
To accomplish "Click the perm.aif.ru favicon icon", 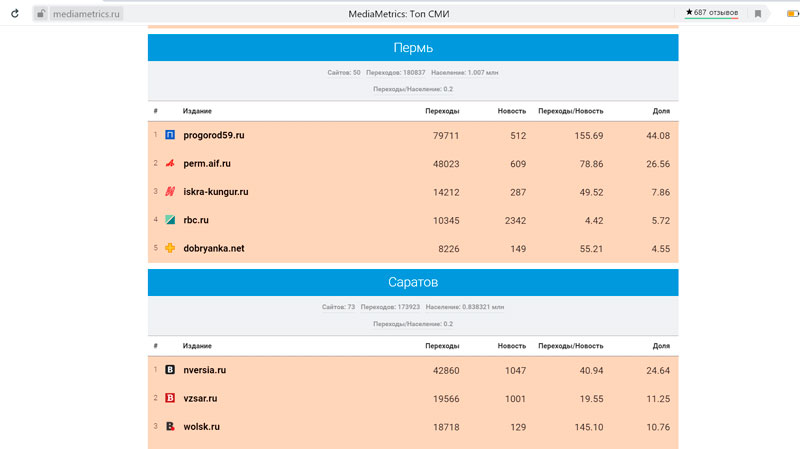I will coord(170,163).
